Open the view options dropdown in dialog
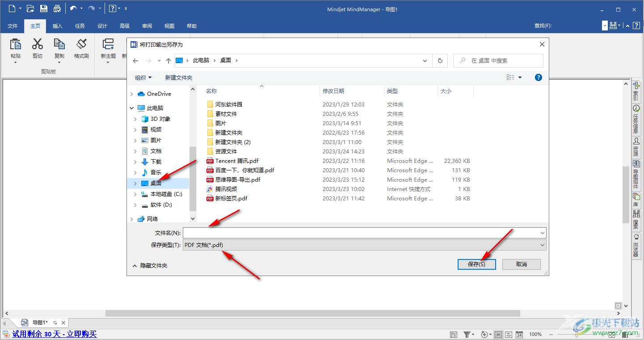This screenshot has height=340, width=644. tap(520, 77)
